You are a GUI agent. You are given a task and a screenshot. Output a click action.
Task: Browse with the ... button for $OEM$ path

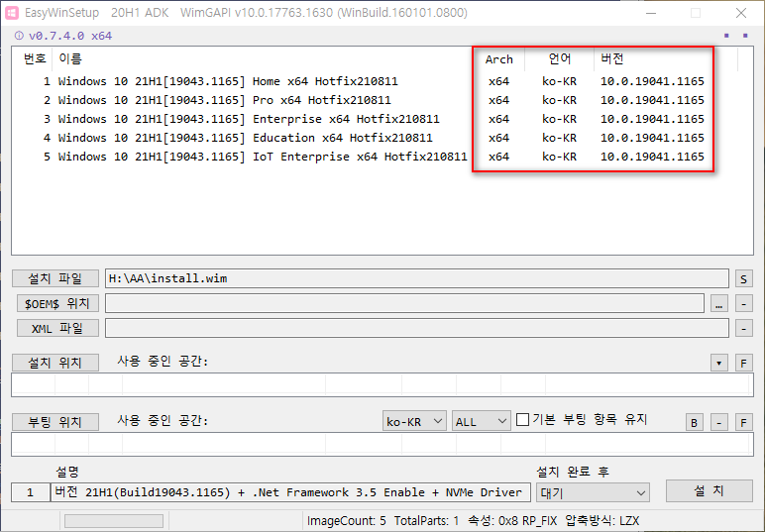pyautogui.click(x=719, y=304)
